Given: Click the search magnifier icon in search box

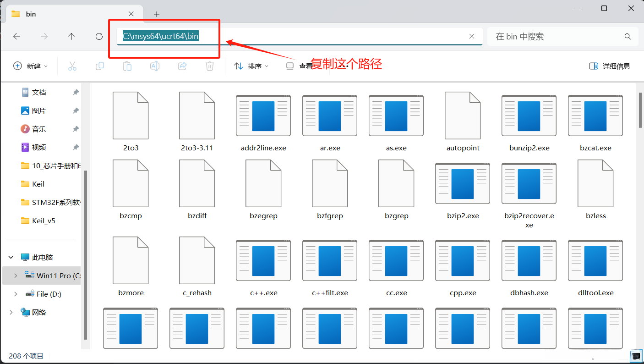Looking at the screenshot, I should [627, 36].
